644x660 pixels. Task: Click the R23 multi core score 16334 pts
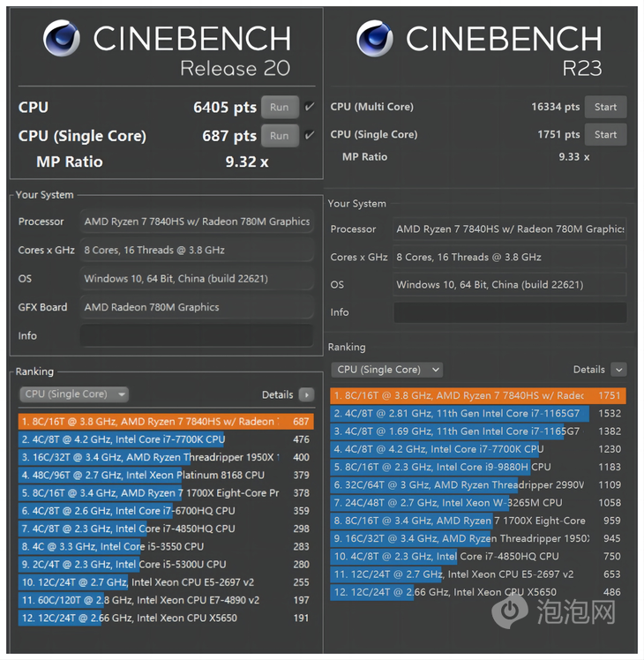pos(556,107)
